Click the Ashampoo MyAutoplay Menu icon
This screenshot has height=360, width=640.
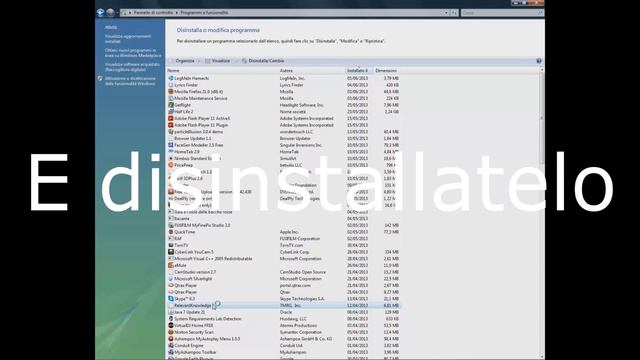[171, 339]
